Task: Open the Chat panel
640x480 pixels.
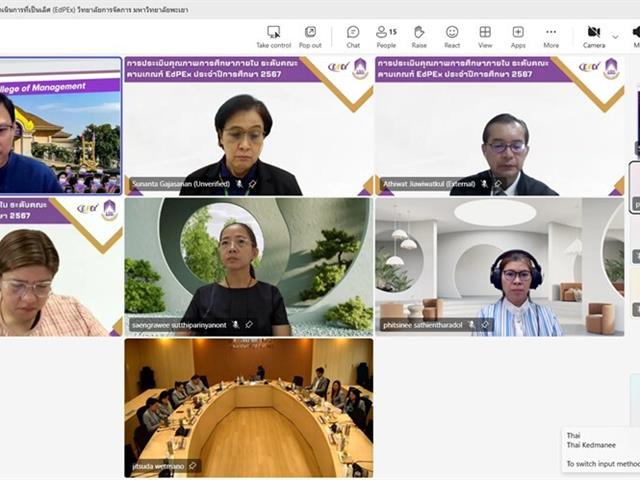Action: pos(353,37)
